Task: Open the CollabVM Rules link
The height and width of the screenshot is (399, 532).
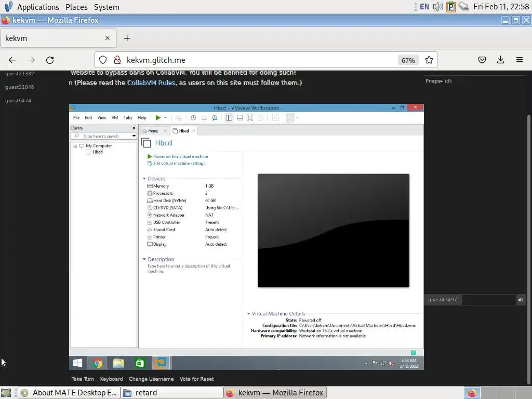Action: pos(151,83)
